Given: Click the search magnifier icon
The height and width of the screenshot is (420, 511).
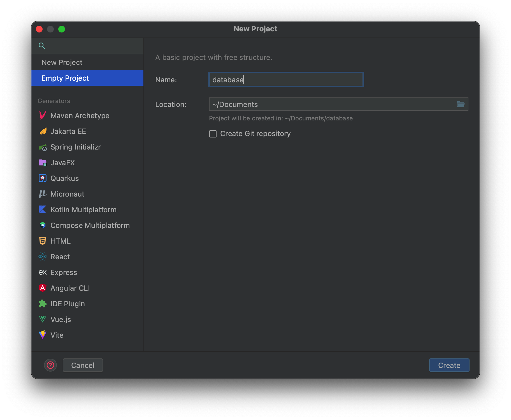Looking at the screenshot, I should (x=42, y=46).
